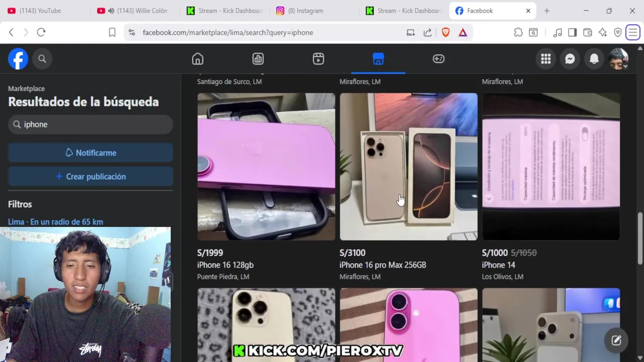Click iPhone 14 listing title
The width and height of the screenshot is (644, 362).
pos(499,265)
